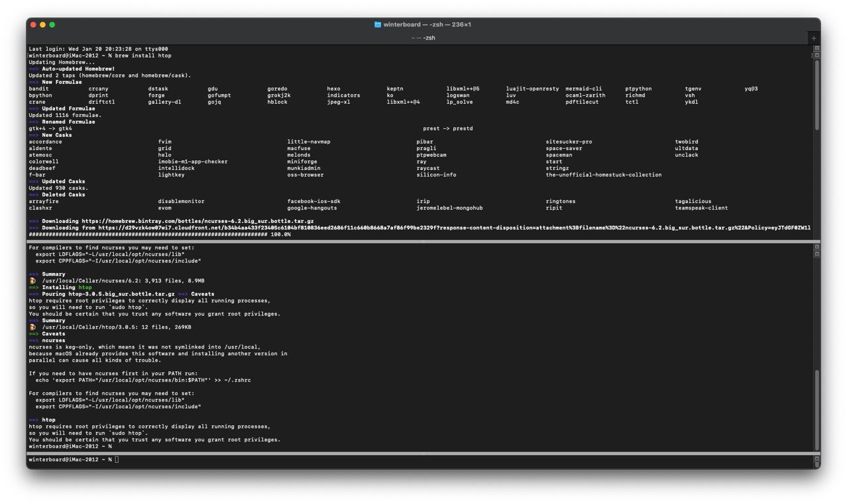Click the 'facebook-ios-sdk' deleted cask name

[314, 201]
